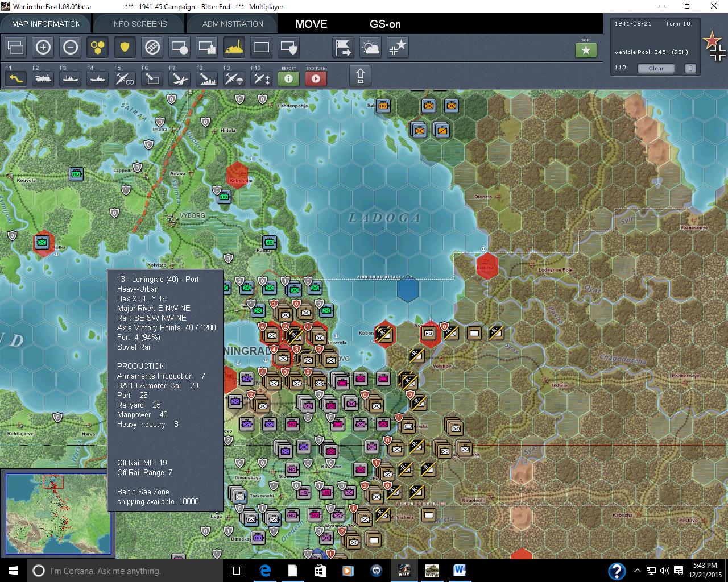
Task: Click the Finnish HQ unit near Lappeenranta
Action: point(76,174)
